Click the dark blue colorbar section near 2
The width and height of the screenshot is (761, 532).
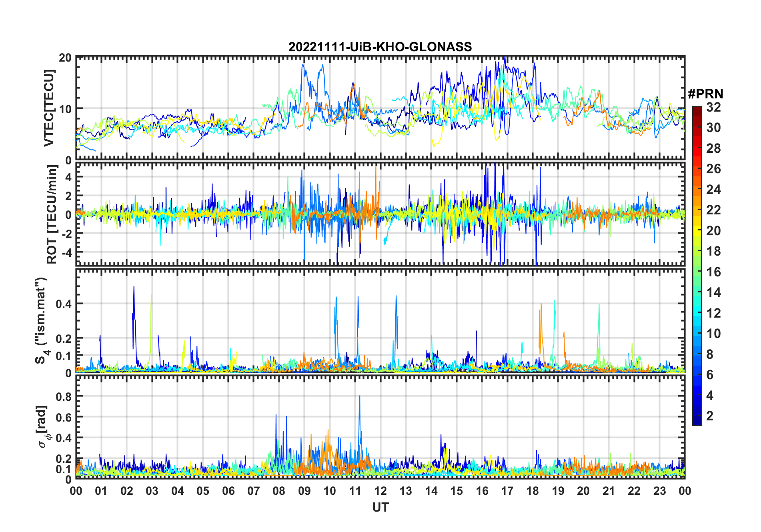697,416
